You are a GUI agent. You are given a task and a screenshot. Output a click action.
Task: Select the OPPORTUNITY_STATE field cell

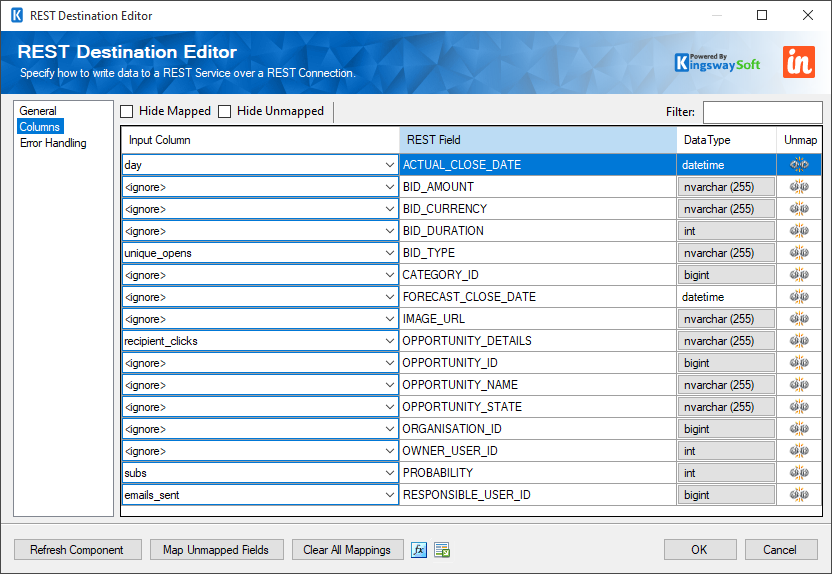coord(538,407)
